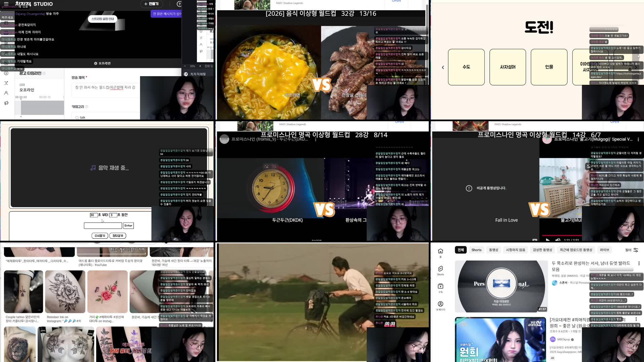This screenshot has width=644, height=362.
Task: Select the monetization dollar icon in studio sidebar
Action: 6,73
